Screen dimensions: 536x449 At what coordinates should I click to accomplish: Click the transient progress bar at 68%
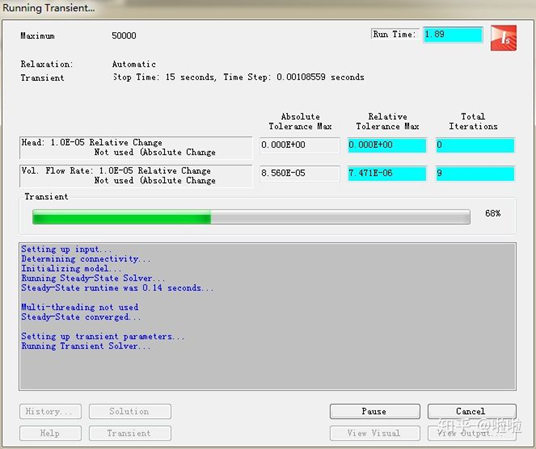[251, 217]
